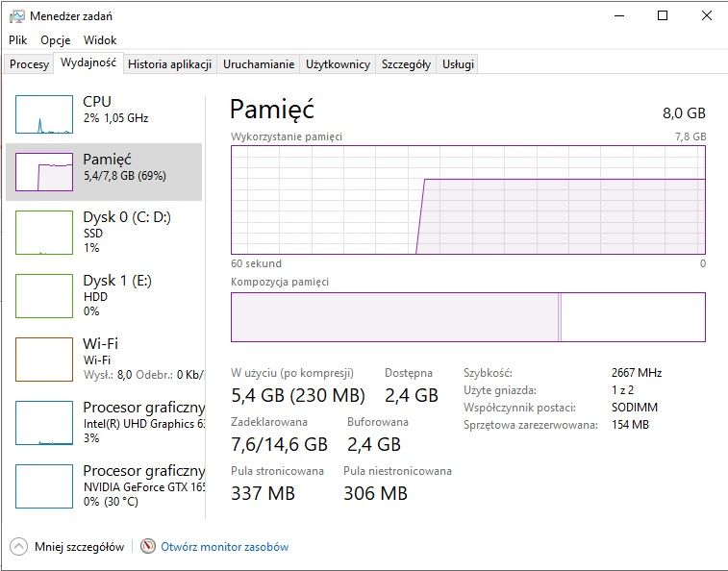728x571 pixels.
Task: Open Dysk 1 (E:) HDD performance
Action: 104,296
